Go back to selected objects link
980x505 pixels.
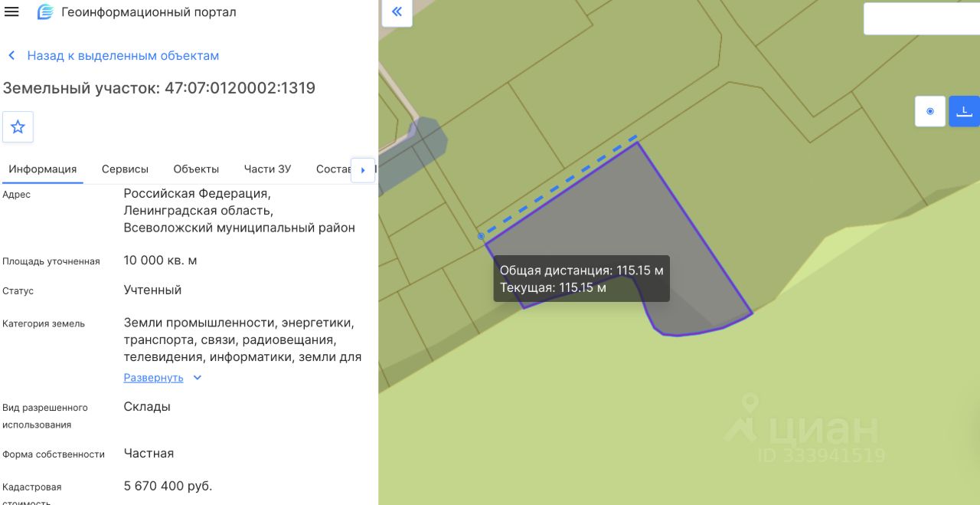[x=123, y=56]
